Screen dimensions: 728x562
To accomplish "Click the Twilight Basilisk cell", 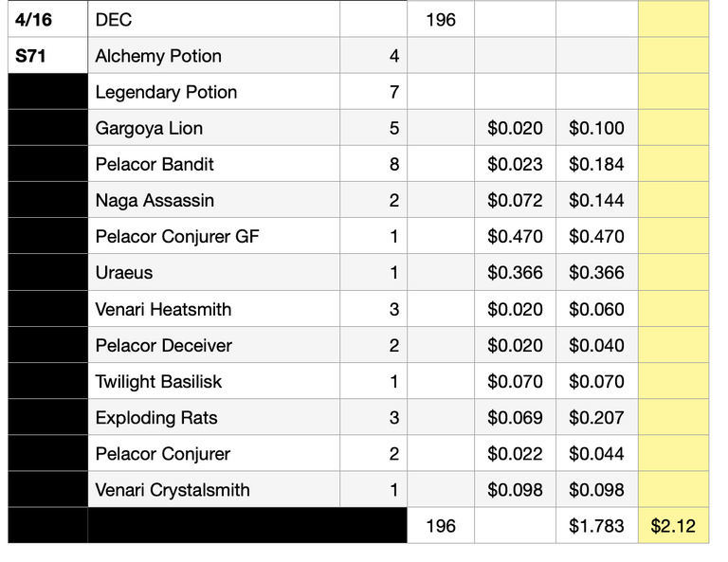I will [x=213, y=382].
